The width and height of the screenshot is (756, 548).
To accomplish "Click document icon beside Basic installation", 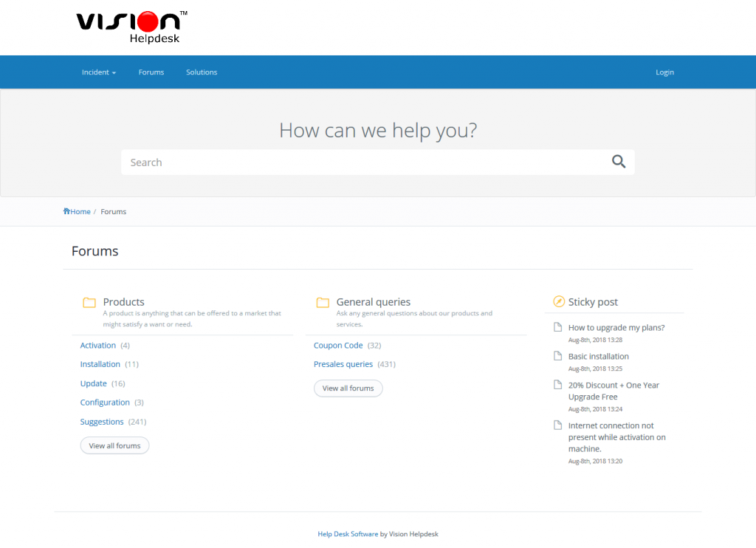I will [558, 356].
